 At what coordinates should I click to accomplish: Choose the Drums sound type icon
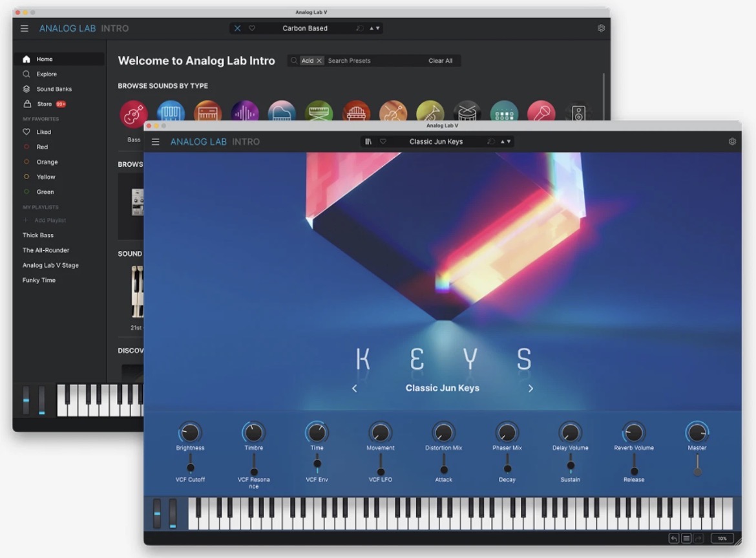coord(467,113)
